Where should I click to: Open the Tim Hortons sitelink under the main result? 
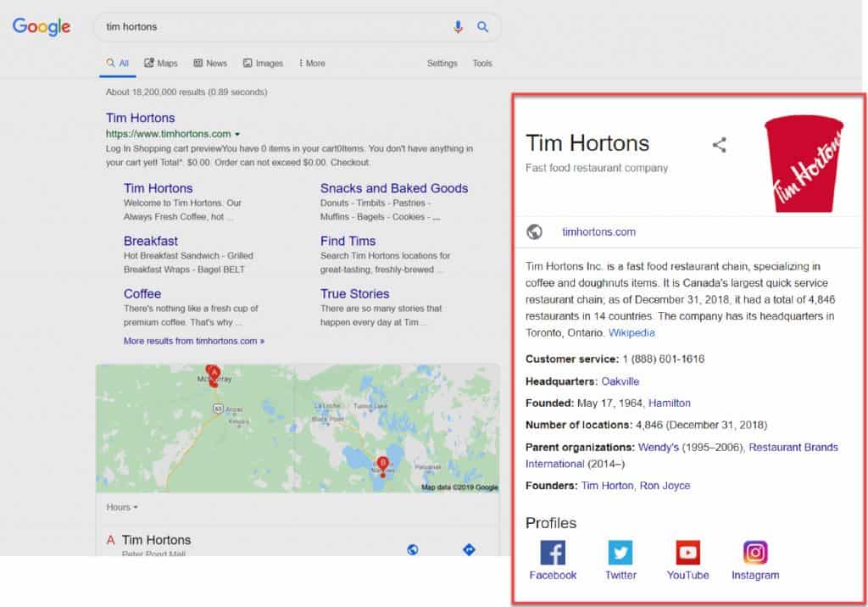coord(159,188)
